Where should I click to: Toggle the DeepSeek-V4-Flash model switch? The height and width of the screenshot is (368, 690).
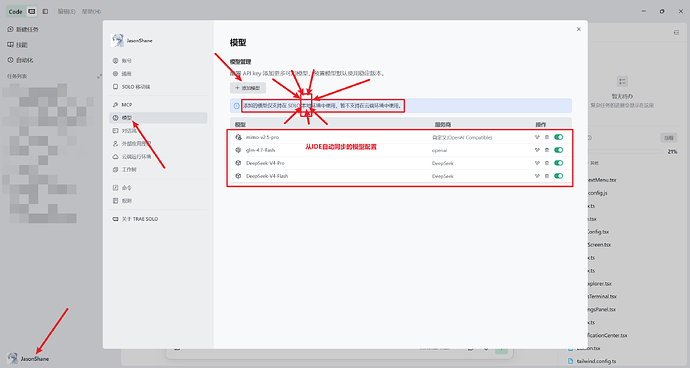point(558,176)
